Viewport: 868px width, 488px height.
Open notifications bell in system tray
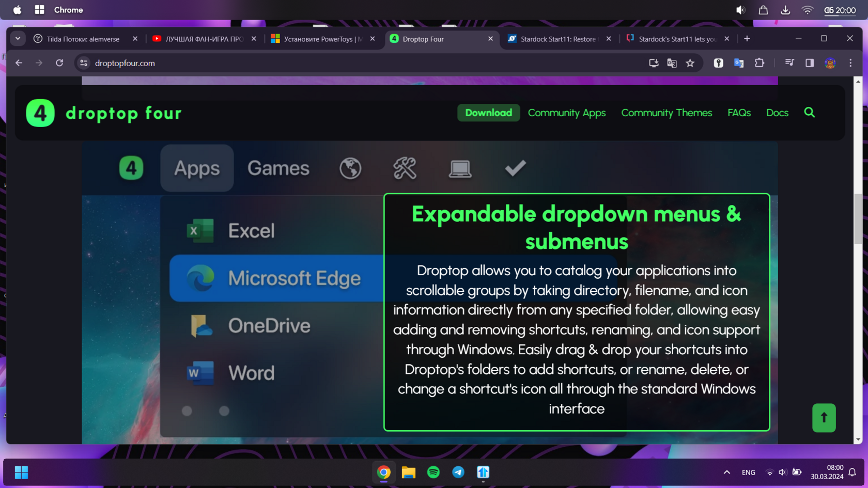[x=852, y=472]
